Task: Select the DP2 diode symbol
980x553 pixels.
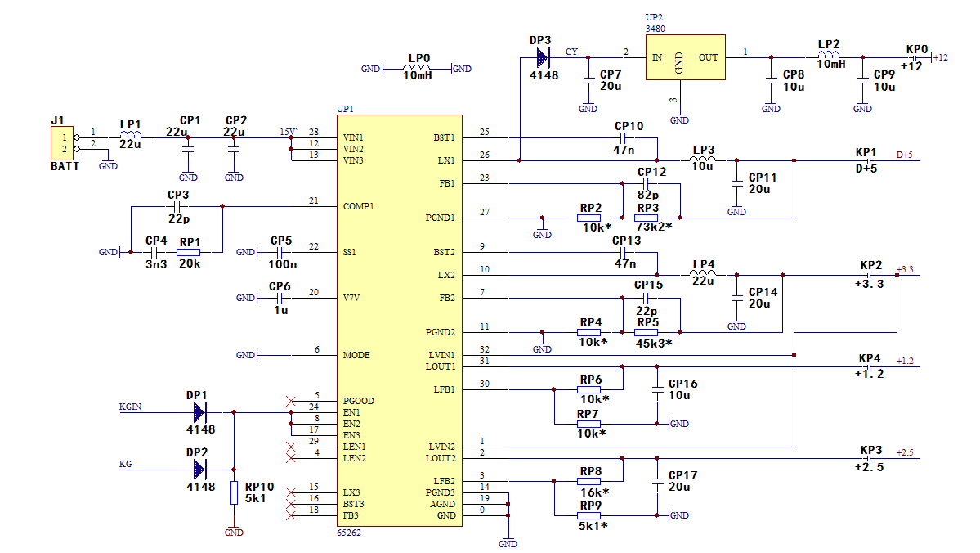Action: pyautogui.click(x=199, y=470)
